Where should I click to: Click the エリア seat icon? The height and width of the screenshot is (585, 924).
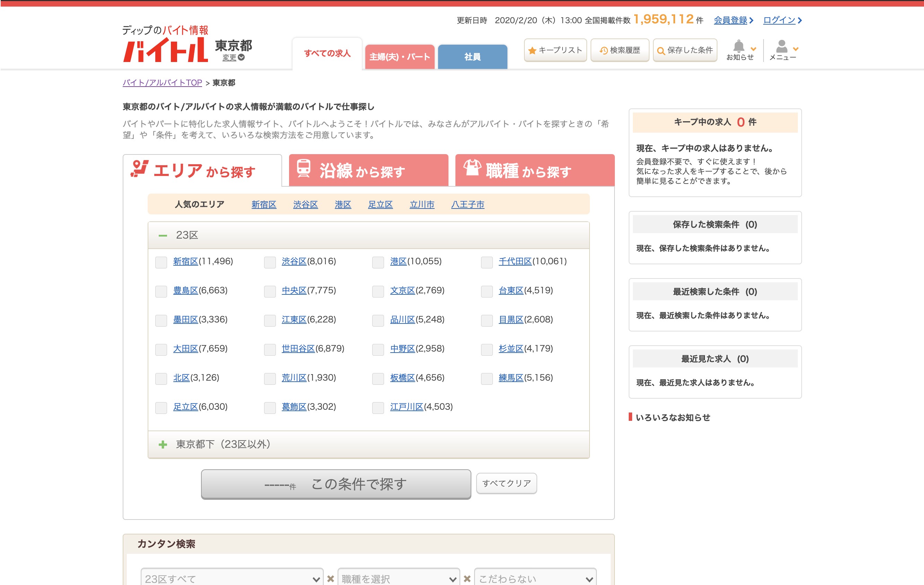[139, 169]
